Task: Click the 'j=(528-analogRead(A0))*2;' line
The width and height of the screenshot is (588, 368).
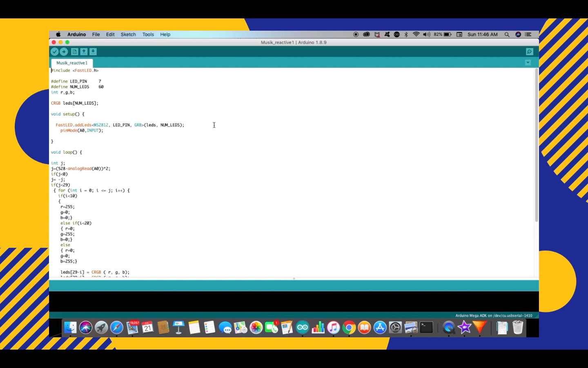Action: point(80,168)
